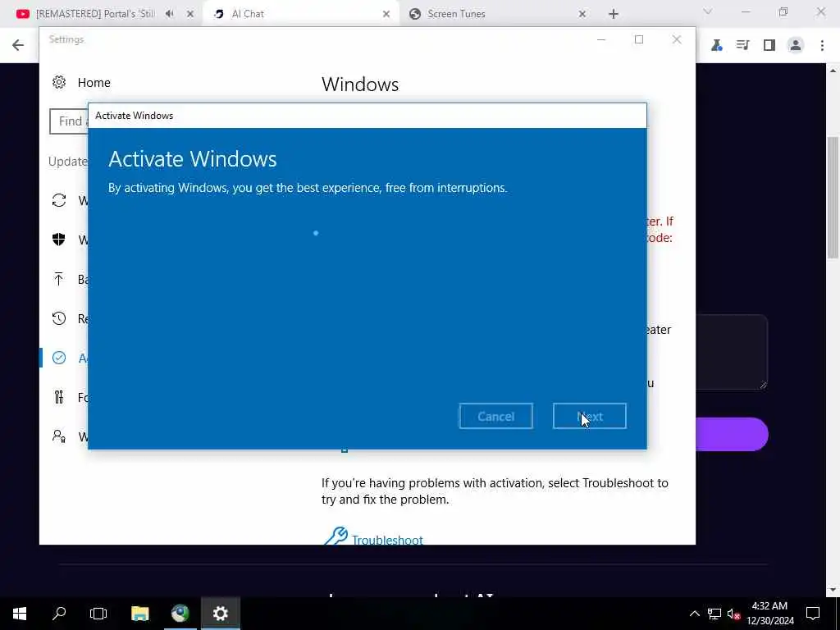This screenshot has width=840, height=630.
Task: Click the Settings gear on the taskbar
Action: [x=221, y=614]
